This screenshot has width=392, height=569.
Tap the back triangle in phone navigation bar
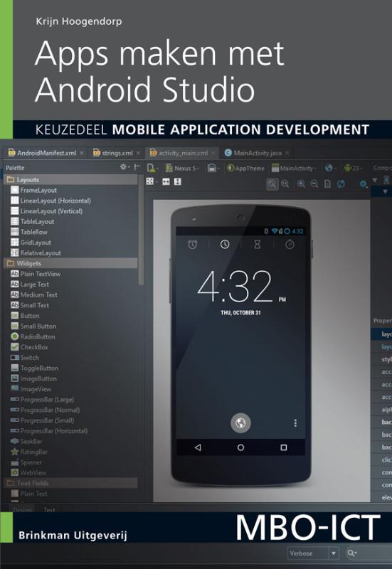(198, 447)
